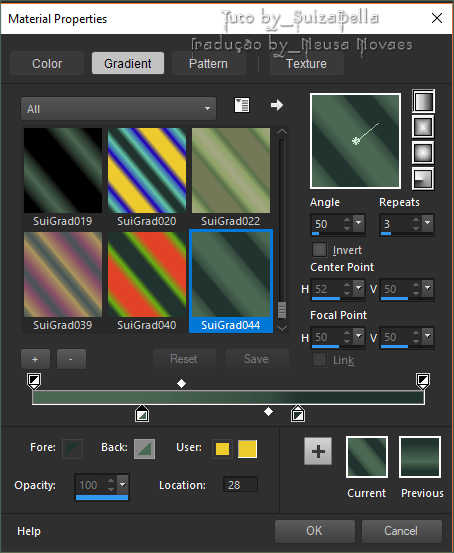Choose the SuiGrad040 gradient thumbnail

point(147,275)
